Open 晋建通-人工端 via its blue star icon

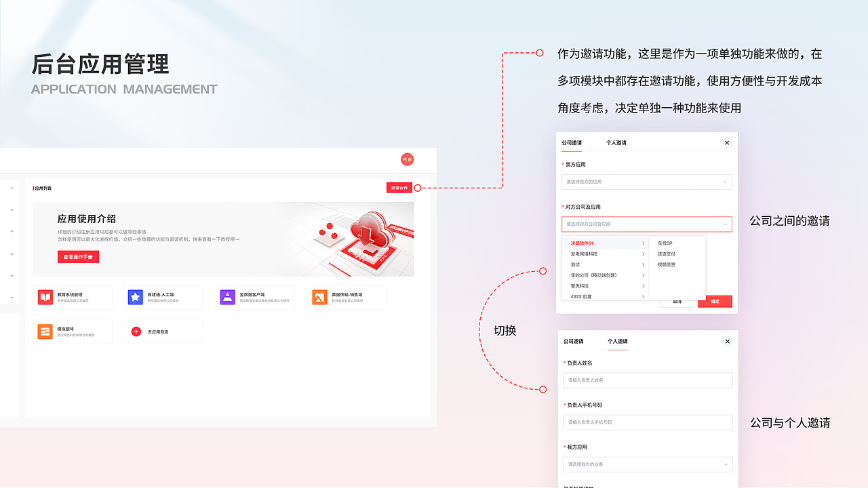coord(136,296)
